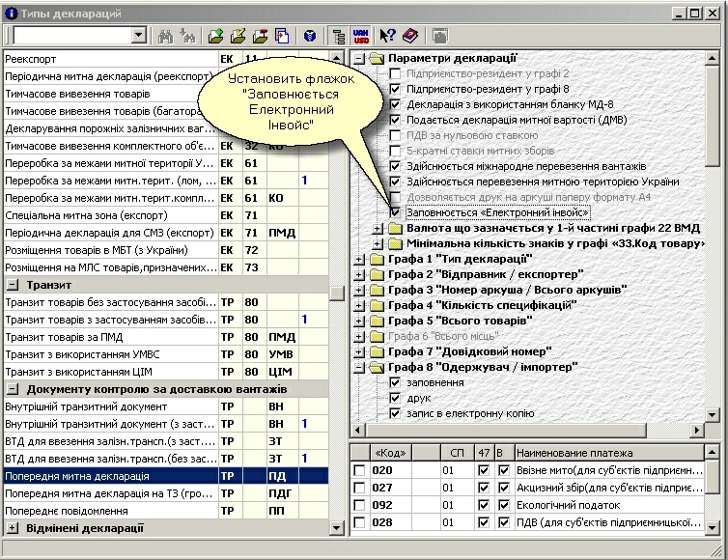Toggle the tree view toolbar icon
The height and width of the screenshot is (560, 728).
pos(339,36)
